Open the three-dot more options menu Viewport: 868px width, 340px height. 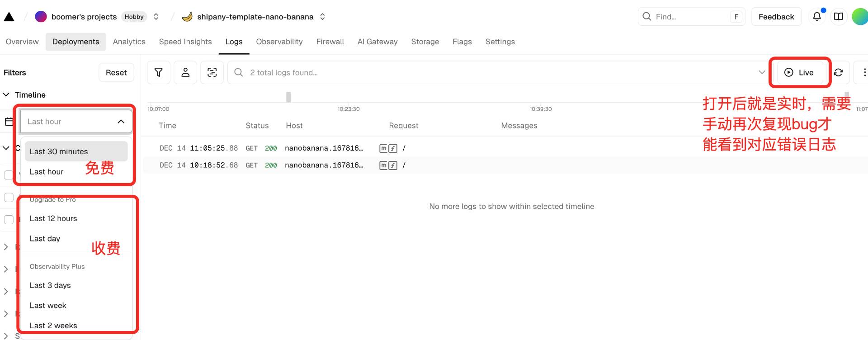pos(864,72)
